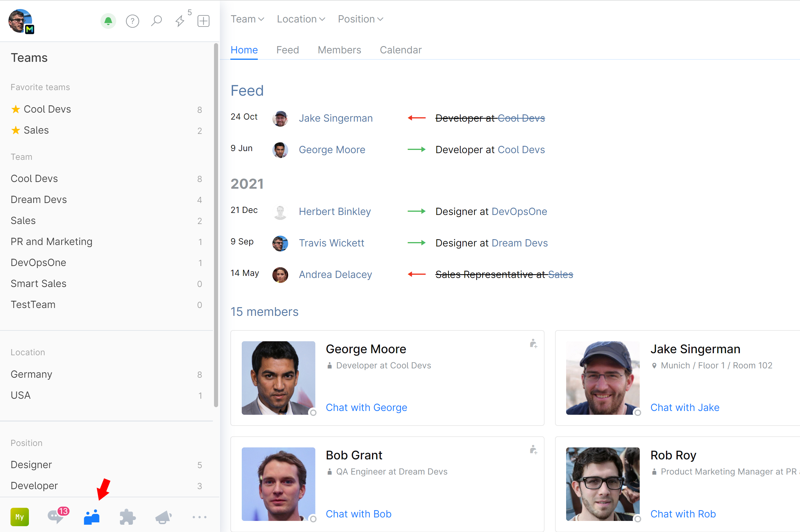Open the lightning bolt quick actions icon
The height and width of the screenshot is (532, 800).
click(180, 21)
